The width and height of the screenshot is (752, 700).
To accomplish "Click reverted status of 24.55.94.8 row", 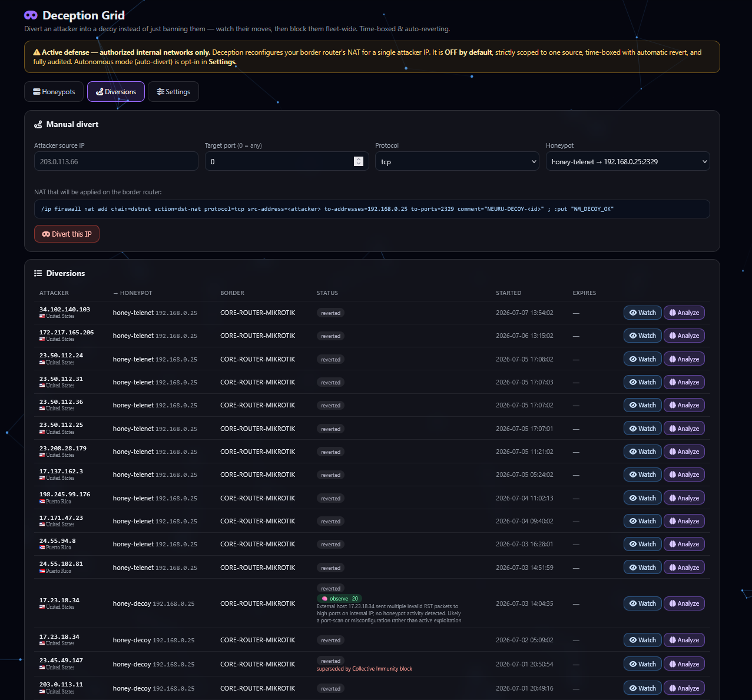I will 330,545.
